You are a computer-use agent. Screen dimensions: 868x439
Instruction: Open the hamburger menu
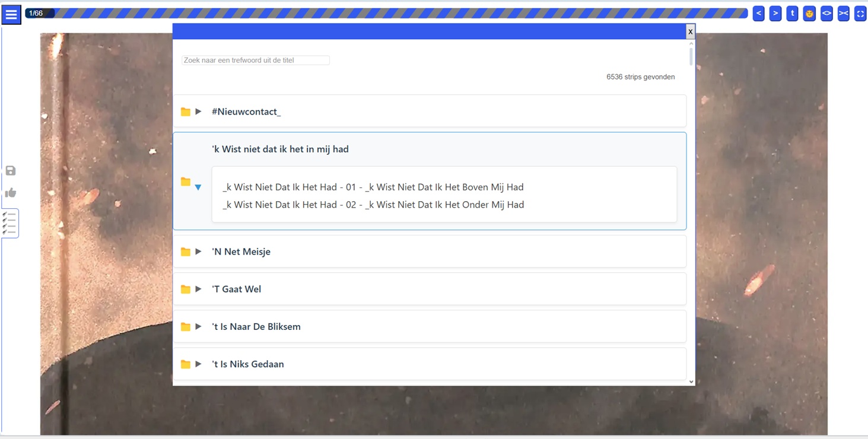tap(11, 14)
